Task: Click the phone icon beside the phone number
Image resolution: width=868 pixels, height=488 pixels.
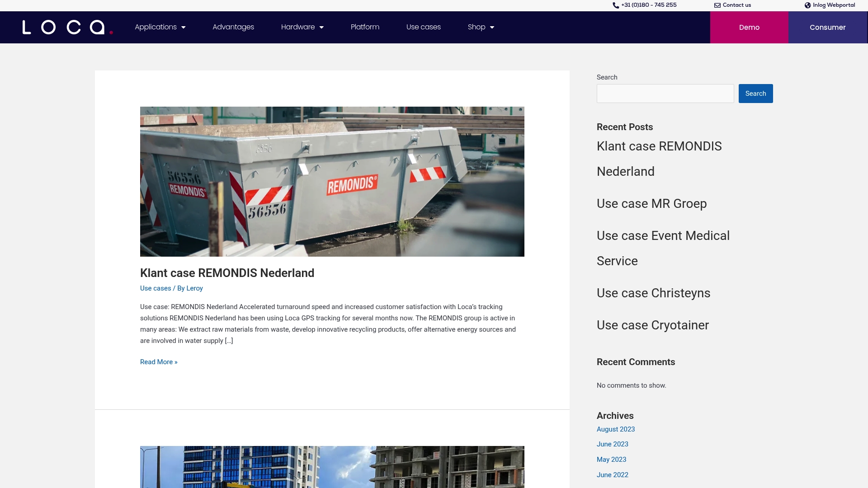Action: pyautogui.click(x=616, y=5)
